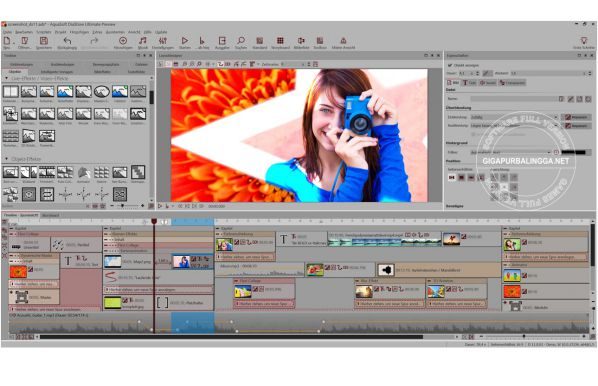Screen dimensions: 598x386
Task: Open Füllen background dropdown
Action: click(511, 152)
